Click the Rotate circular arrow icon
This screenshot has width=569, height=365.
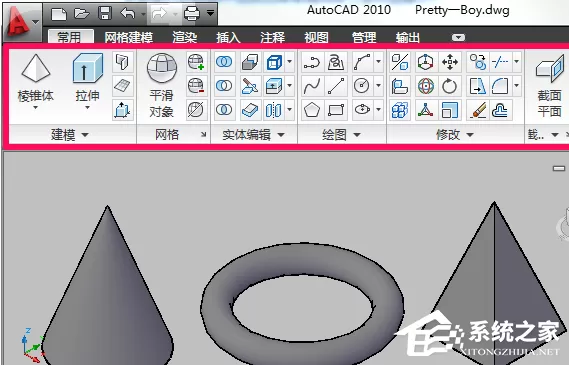click(450, 86)
